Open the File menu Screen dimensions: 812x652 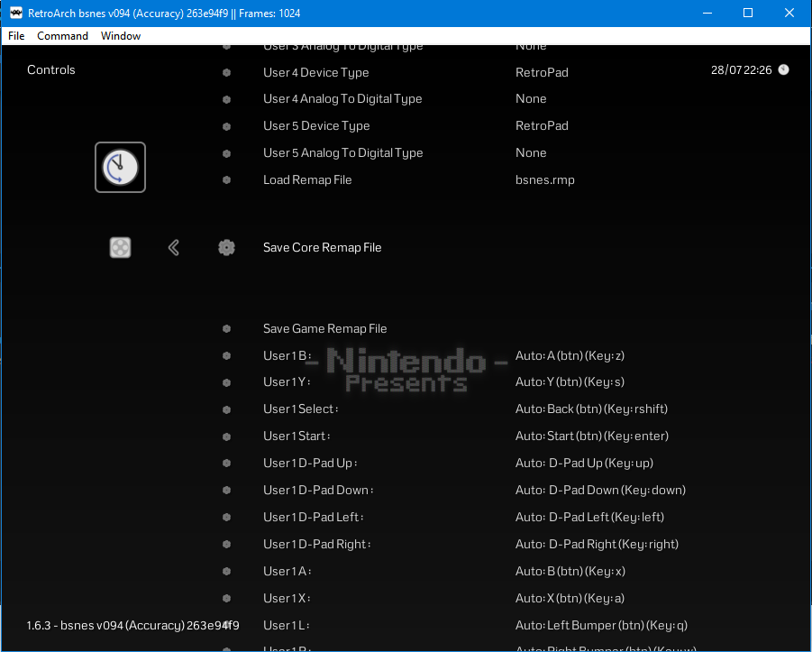(16, 36)
